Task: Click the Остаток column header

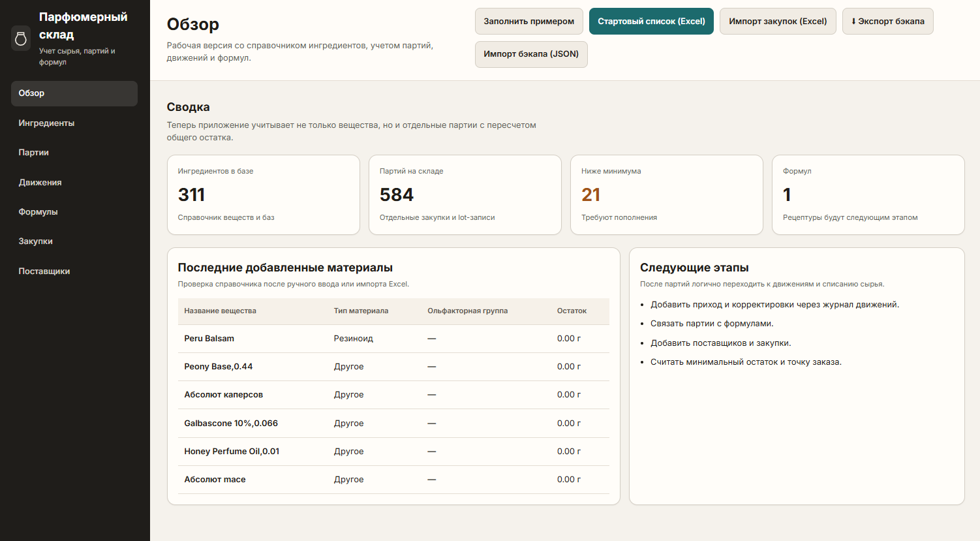Action: tap(572, 311)
